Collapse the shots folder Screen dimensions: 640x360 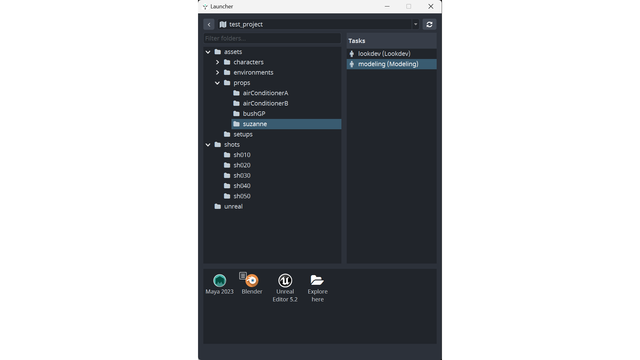click(208, 144)
